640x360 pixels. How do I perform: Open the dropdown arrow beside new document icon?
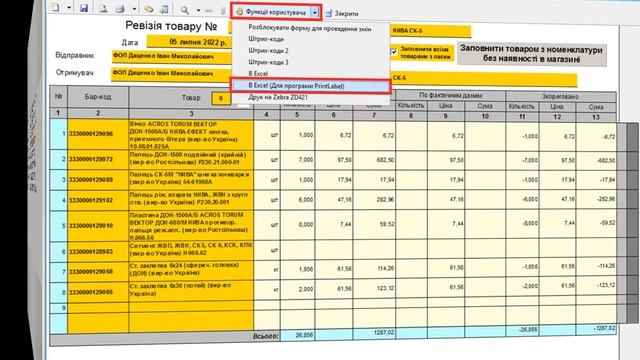pos(69,8)
